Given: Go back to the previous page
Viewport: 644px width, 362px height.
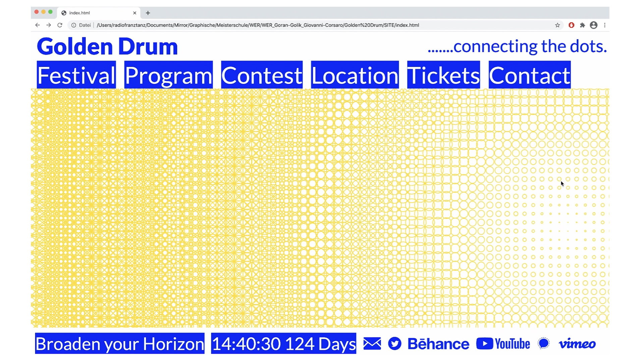Looking at the screenshot, I should click(x=38, y=25).
